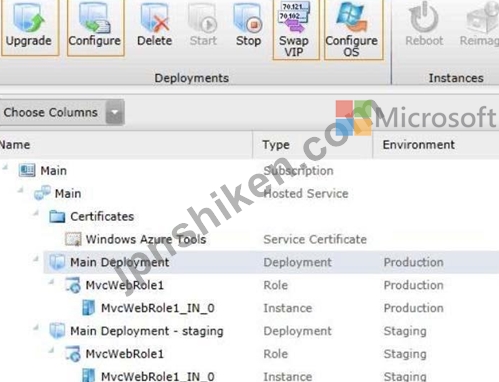Click the staging MvcWebRole1 role icon
This screenshot has height=382, width=499.
73,354
